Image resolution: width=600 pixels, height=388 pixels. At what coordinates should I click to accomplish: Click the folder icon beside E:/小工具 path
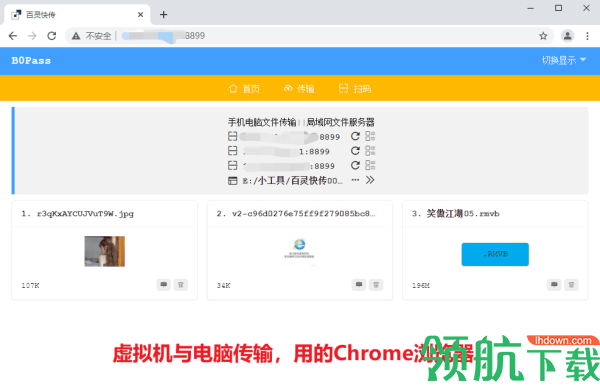[233, 181]
